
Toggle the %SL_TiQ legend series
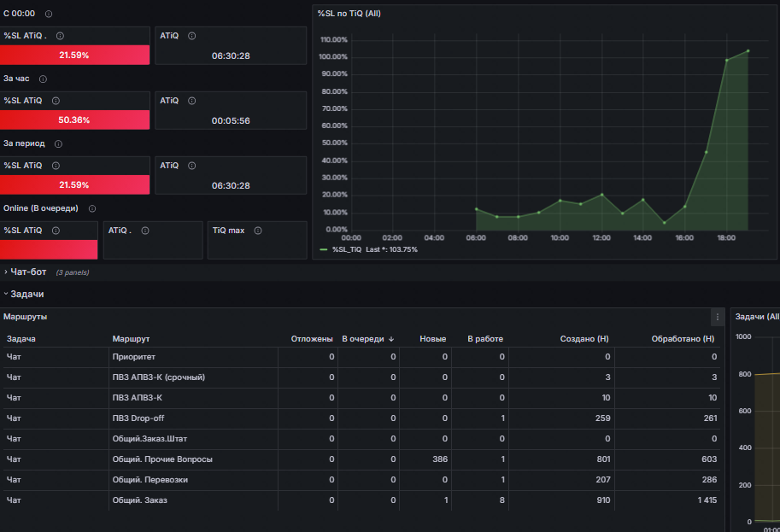[347, 249]
